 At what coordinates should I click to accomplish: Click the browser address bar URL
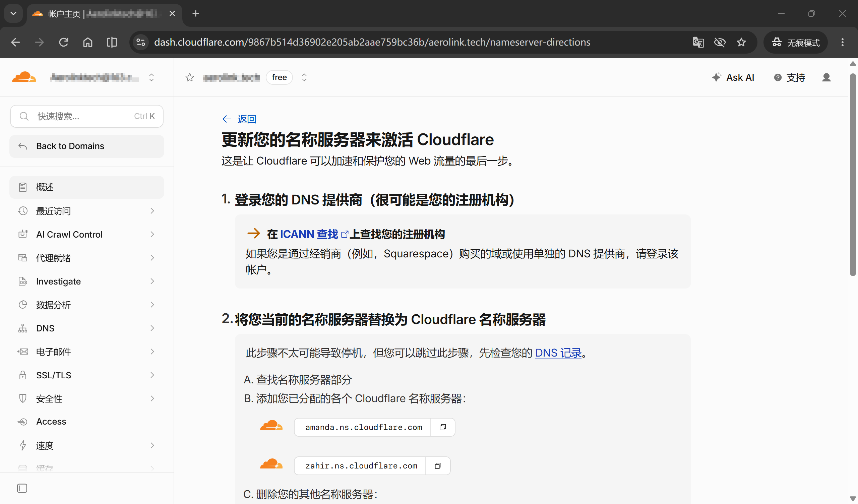(x=372, y=42)
